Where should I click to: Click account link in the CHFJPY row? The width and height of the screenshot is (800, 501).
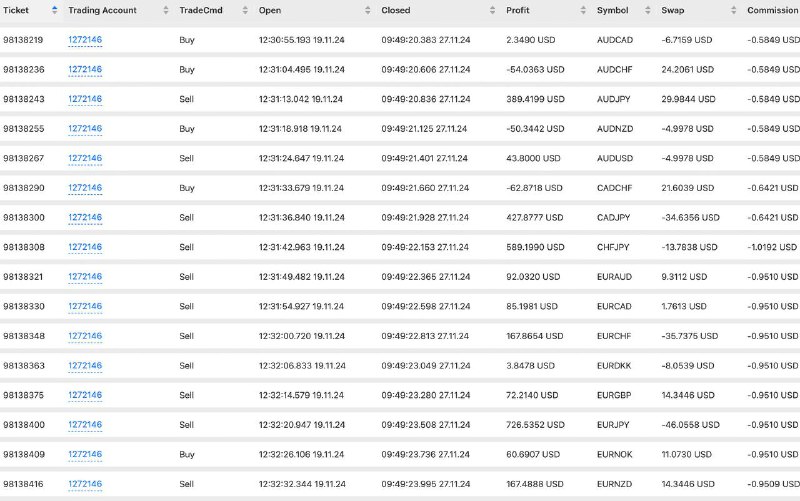tap(85, 247)
